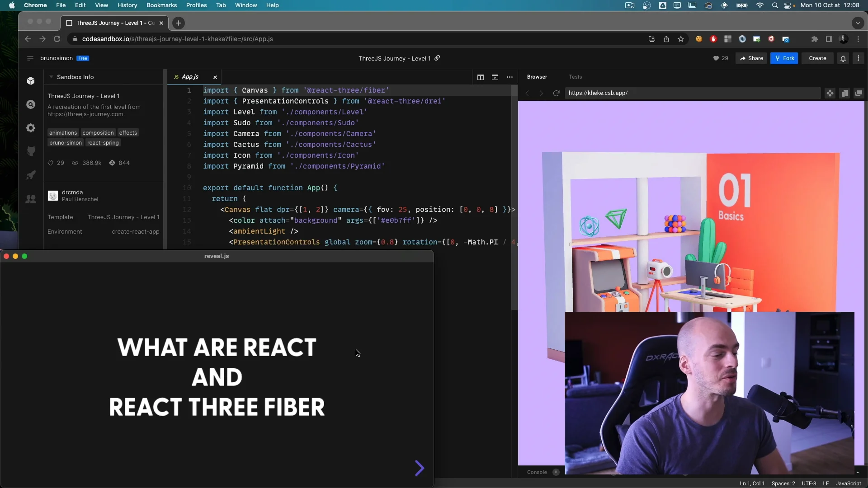Click the Share button in toolbar
Image resolution: width=868 pixels, height=488 pixels.
(753, 58)
